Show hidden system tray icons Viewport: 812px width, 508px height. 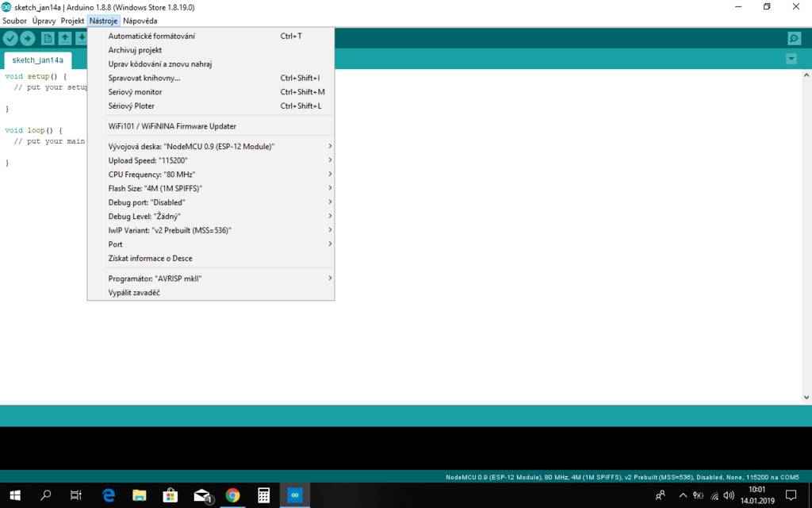coord(683,495)
